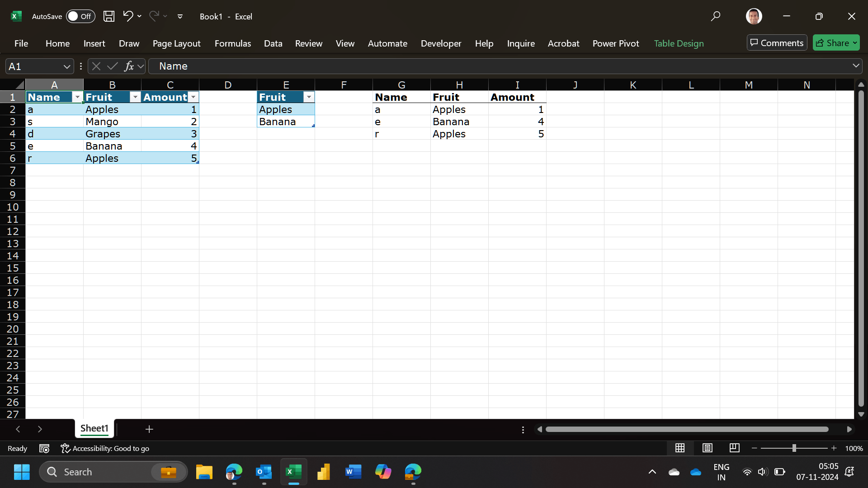Click the Enter checkmark in formula bar
Image resolution: width=868 pixels, height=488 pixels.
(113, 66)
